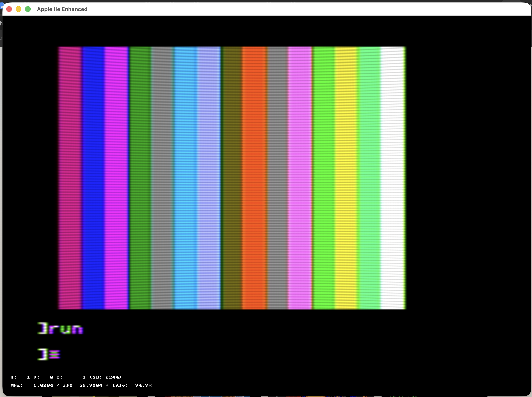
Task: Click the brown color bar
Action: [232, 178]
